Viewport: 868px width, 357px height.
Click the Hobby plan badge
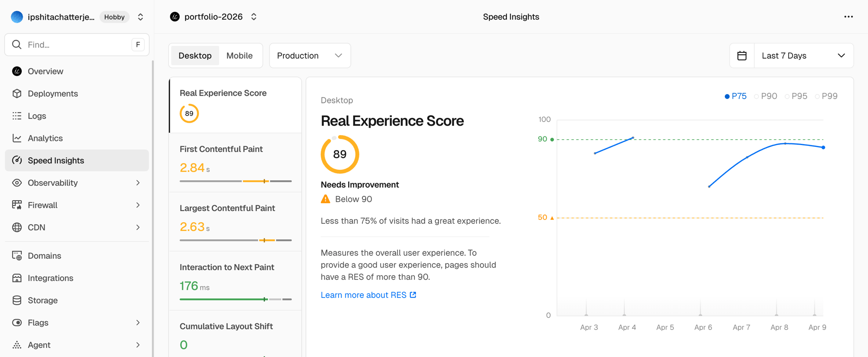click(115, 17)
